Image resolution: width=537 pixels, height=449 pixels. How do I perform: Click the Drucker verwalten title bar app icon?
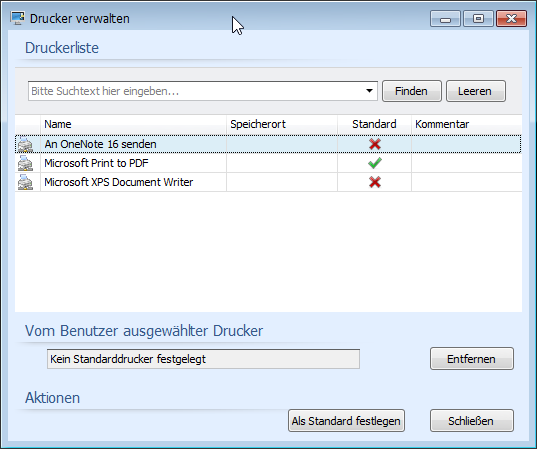pyautogui.click(x=17, y=18)
